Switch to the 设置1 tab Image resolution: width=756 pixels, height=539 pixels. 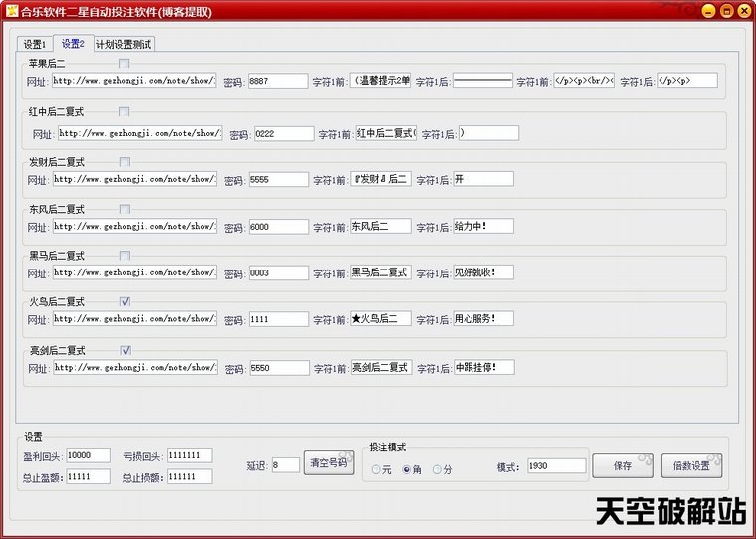coord(35,44)
